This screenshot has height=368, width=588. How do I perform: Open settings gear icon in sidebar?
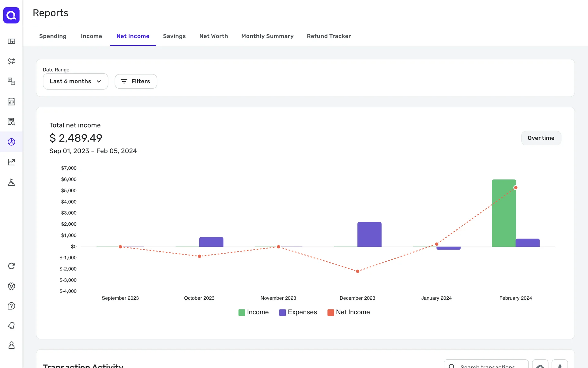click(11, 286)
